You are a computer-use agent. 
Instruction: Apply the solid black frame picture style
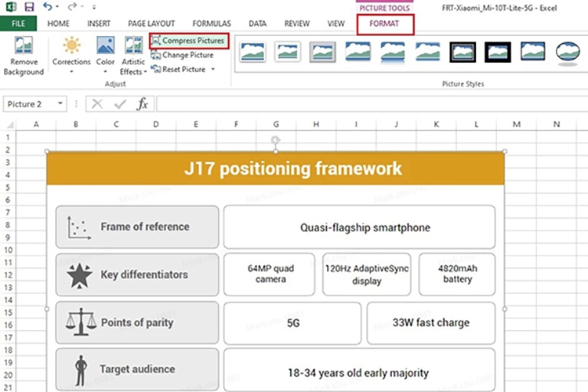pos(498,52)
